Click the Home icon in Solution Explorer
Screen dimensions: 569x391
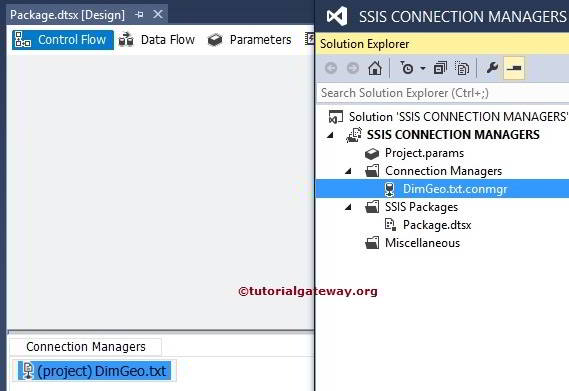click(x=375, y=68)
